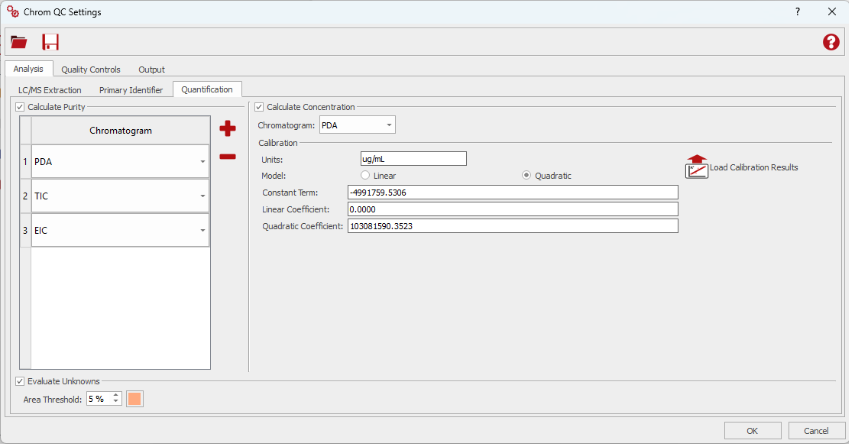Click the open folder icon
849x444 pixels.
point(19,42)
